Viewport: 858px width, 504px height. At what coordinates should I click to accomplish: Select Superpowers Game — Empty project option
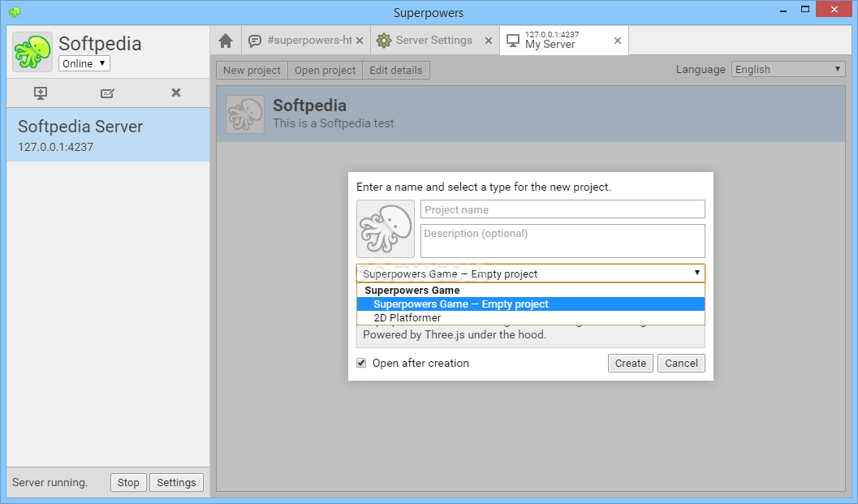tap(531, 304)
